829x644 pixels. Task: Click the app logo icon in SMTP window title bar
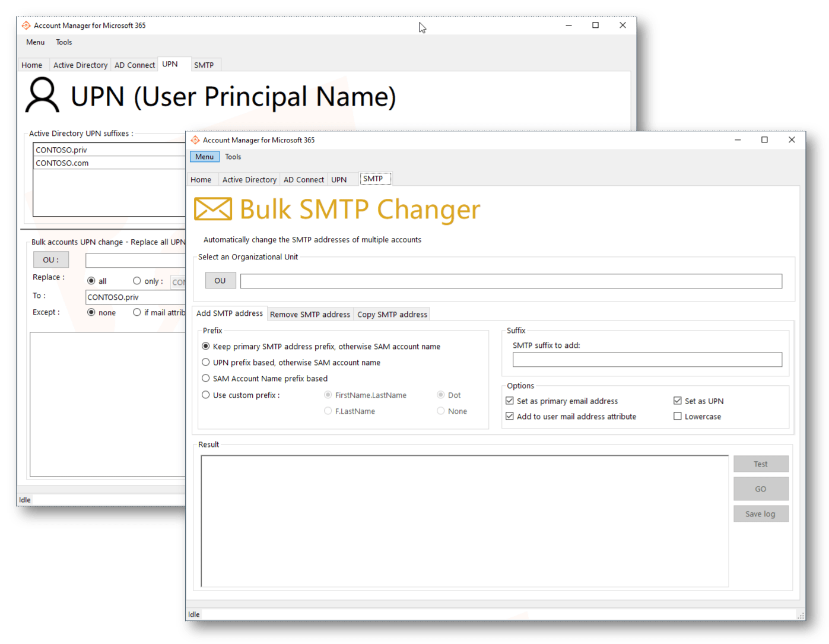click(195, 140)
